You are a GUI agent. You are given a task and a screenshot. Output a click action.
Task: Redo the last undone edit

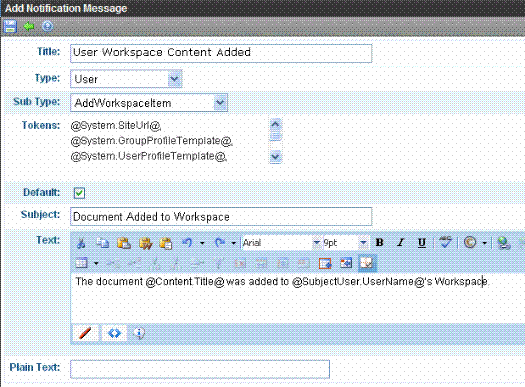tap(220, 243)
